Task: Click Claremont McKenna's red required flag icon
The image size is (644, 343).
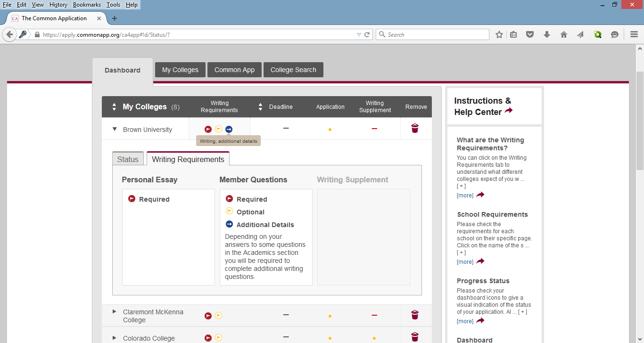Action: pos(208,316)
